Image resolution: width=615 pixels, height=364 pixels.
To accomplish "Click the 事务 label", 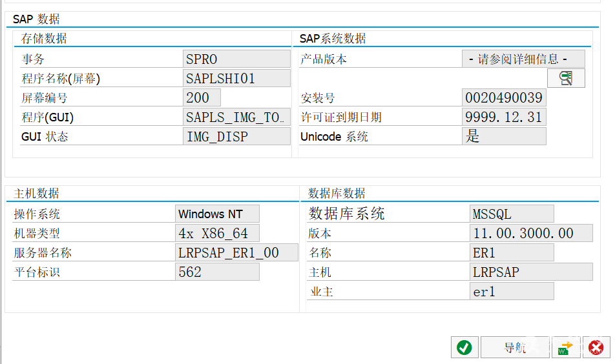I will (x=33, y=59).
